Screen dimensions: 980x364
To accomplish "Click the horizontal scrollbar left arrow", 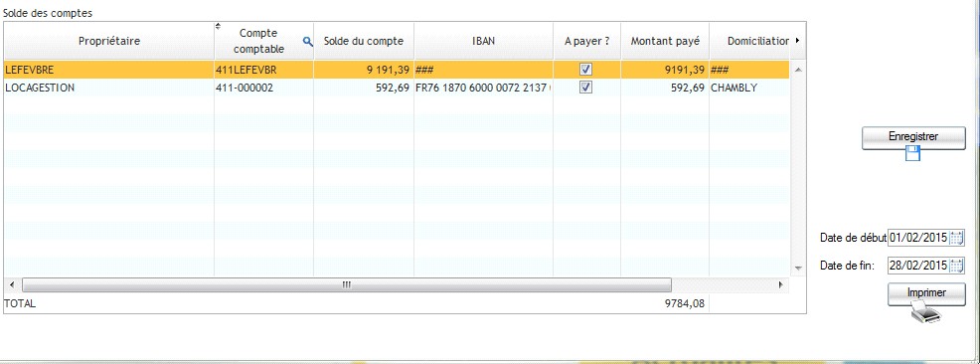I will 11,285.
